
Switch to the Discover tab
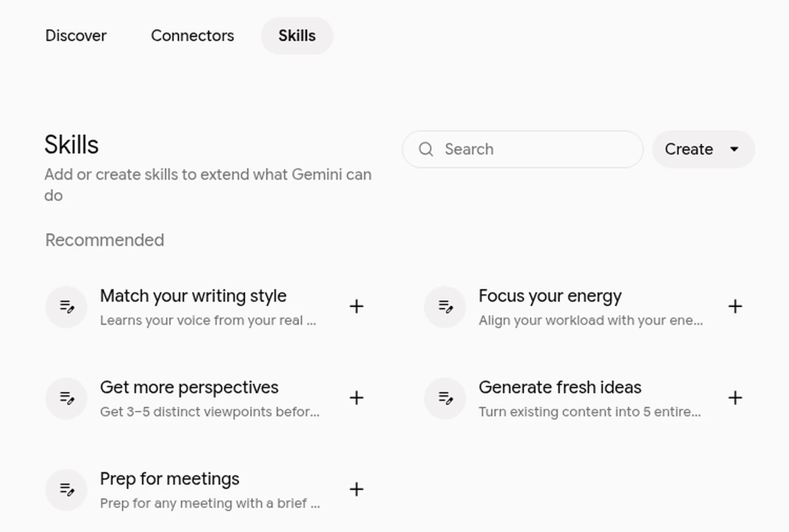click(x=76, y=36)
